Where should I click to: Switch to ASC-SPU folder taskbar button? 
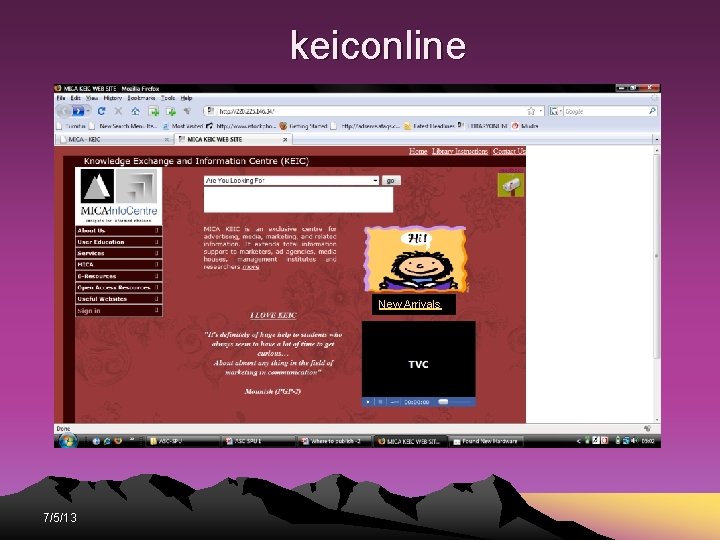(x=183, y=441)
